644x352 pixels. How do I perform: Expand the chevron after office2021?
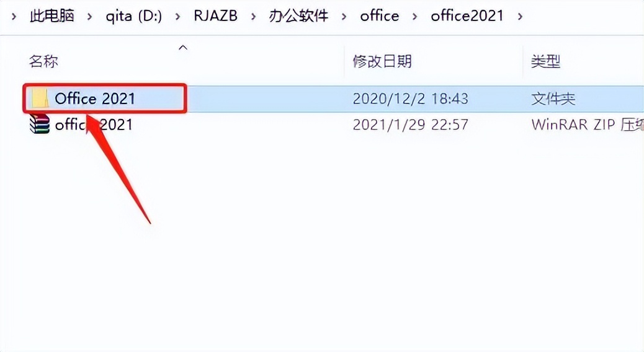pyautogui.click(x=520, y=17)
